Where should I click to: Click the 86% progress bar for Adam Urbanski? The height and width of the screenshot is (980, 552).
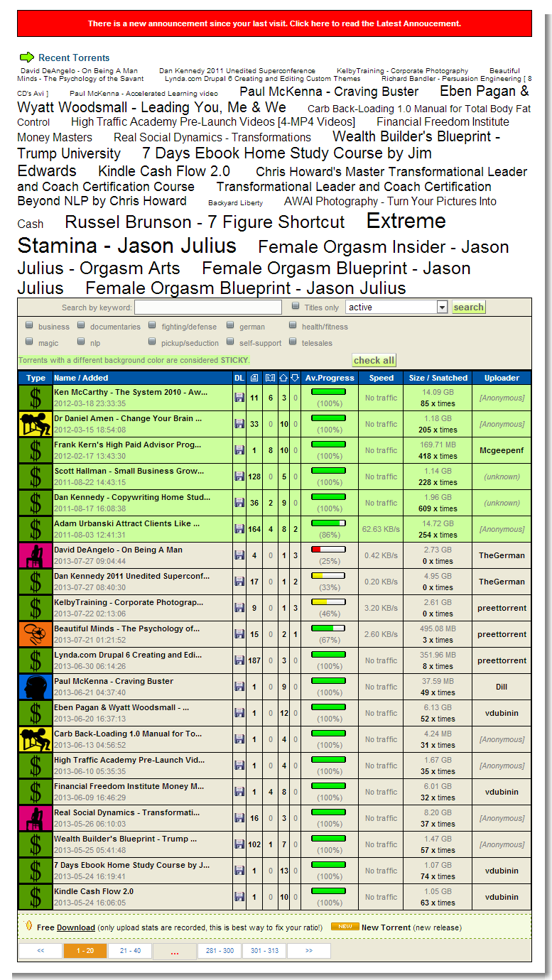pos(328,523)
